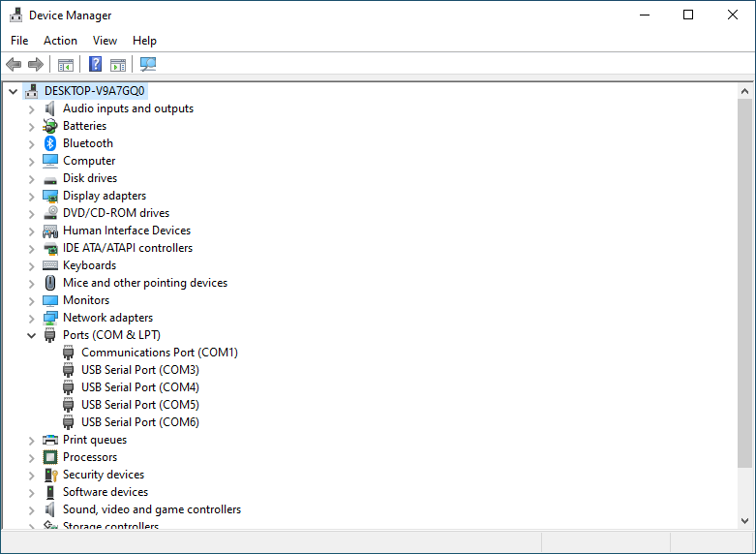Click the Ports (COM & LPT) connector icon

pos(50,335)
